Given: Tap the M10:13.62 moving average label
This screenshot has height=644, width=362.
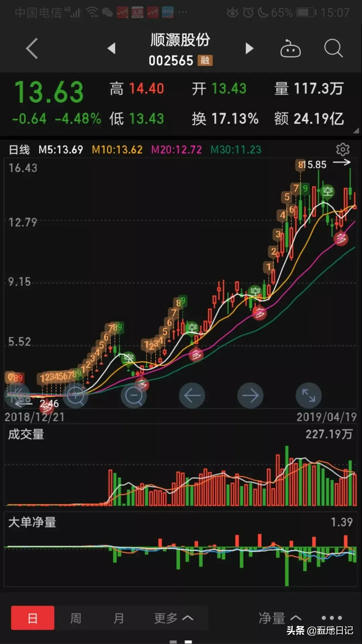Looking at the screenshot, I should tap(117, 150).
